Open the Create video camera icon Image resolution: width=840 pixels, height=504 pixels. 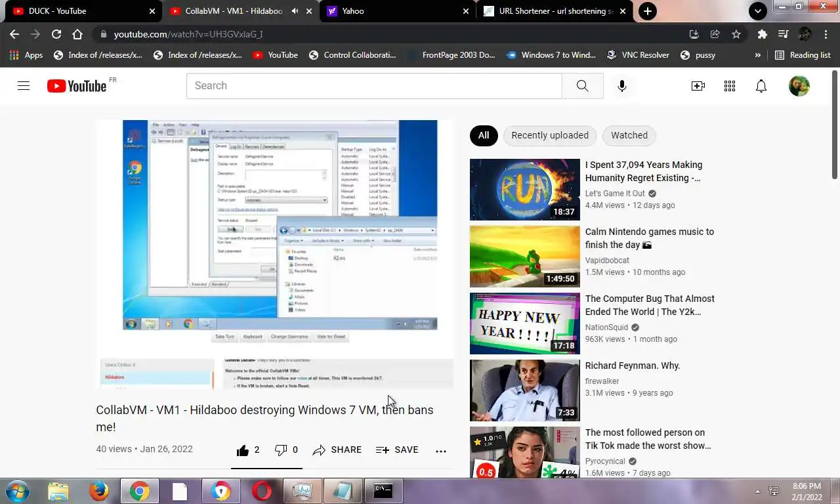point(698,86)
